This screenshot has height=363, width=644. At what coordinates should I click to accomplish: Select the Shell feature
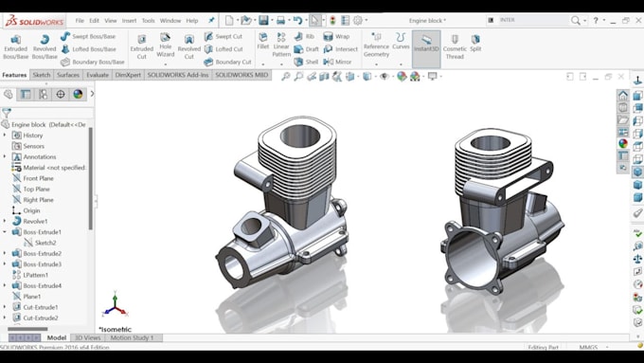coord(306,62)
